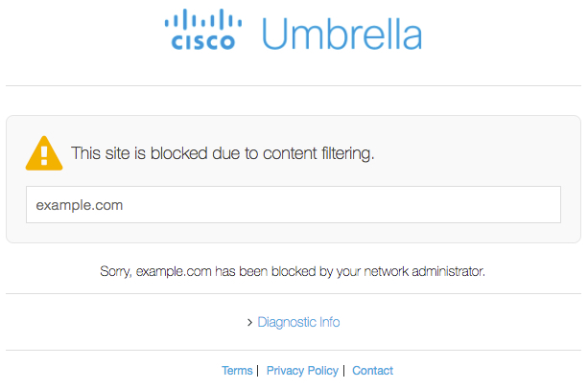Viewport: 588px width, 389px height.
Task: Click inside the example.com text field
Action: tap(293, 205)
